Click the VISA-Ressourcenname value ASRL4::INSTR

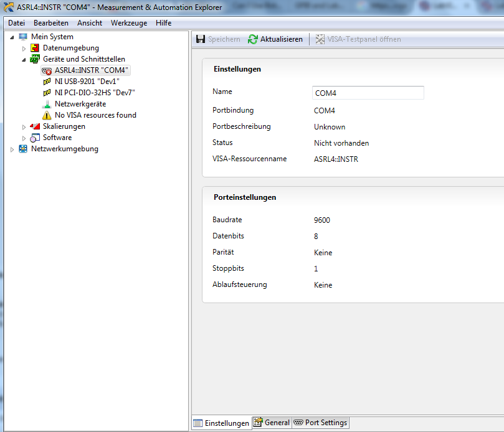pos(336,159)
